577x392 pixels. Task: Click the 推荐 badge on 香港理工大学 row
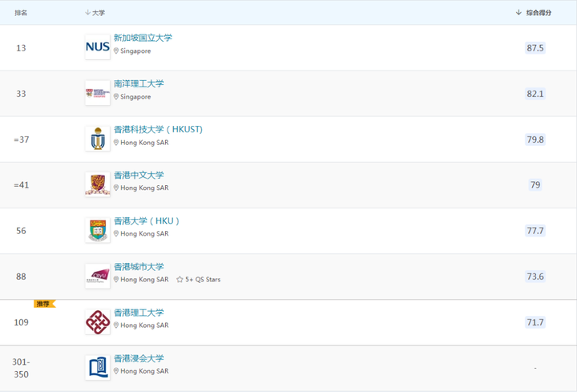[45, 304]
